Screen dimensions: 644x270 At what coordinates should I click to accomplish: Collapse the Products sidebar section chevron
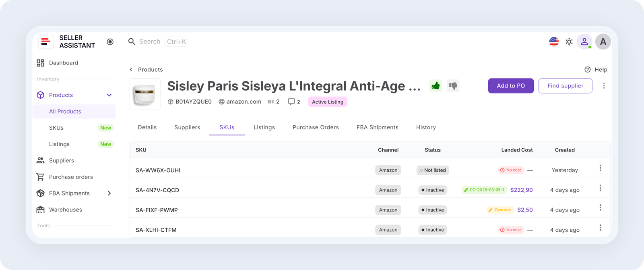(109, 95)
